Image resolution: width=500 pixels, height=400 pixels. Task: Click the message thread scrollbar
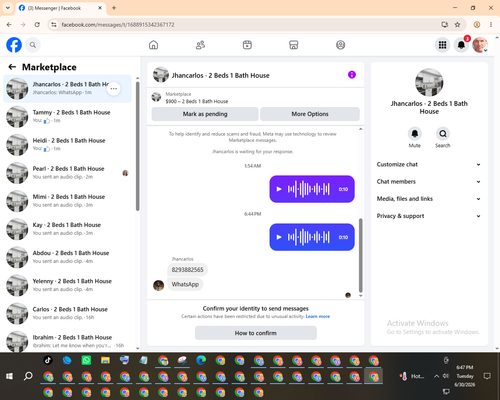click(x=360, y=255)
